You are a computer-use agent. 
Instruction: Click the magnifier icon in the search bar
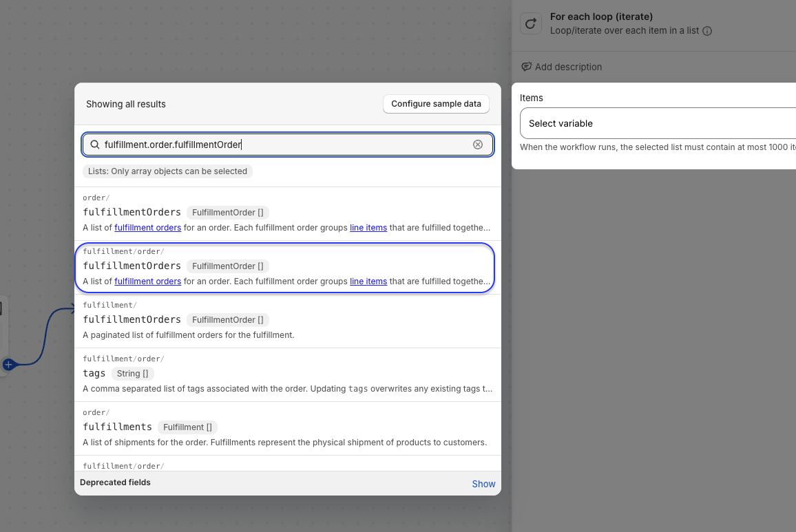pos(95,145)
